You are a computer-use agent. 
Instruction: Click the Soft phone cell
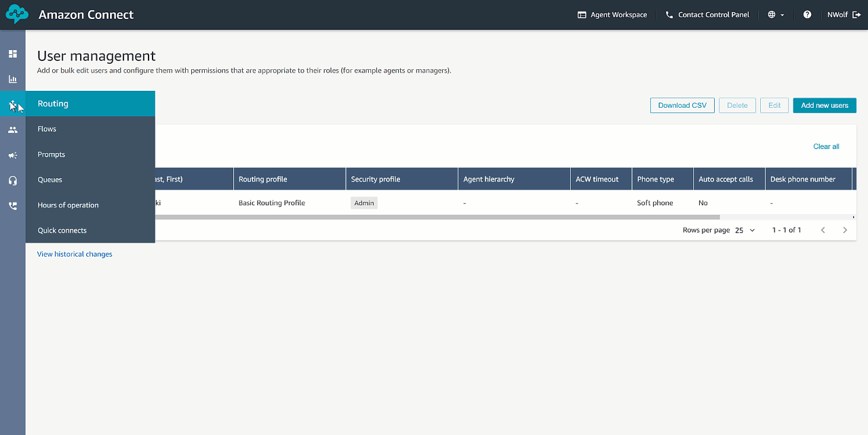pyautogui.click(x=655, y=203)
